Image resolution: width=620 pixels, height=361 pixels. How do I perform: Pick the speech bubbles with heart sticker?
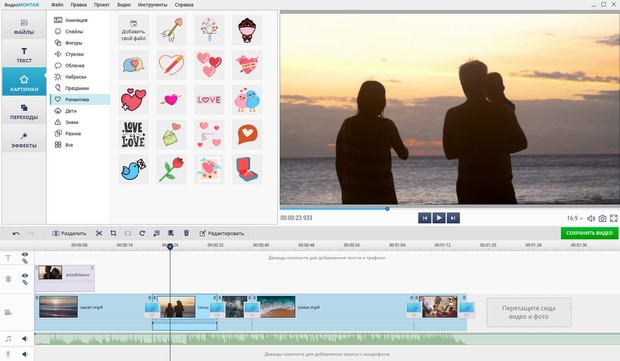[x=134, y=65]
